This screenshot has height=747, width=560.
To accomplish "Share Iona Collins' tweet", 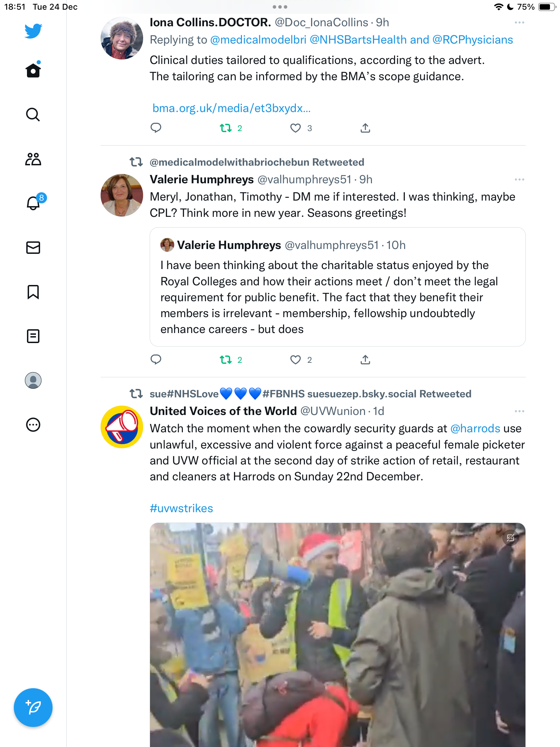I will tap(365, 128).
